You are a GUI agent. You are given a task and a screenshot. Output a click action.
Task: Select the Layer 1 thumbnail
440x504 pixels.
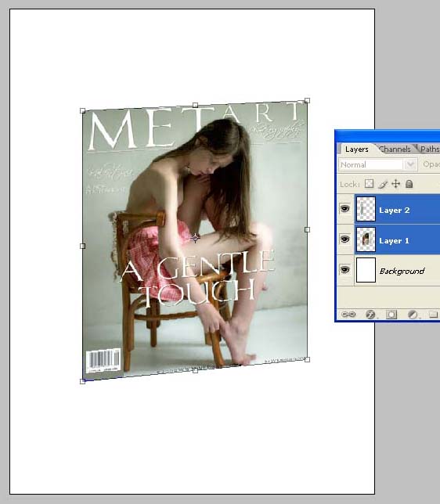click(366, 239)
